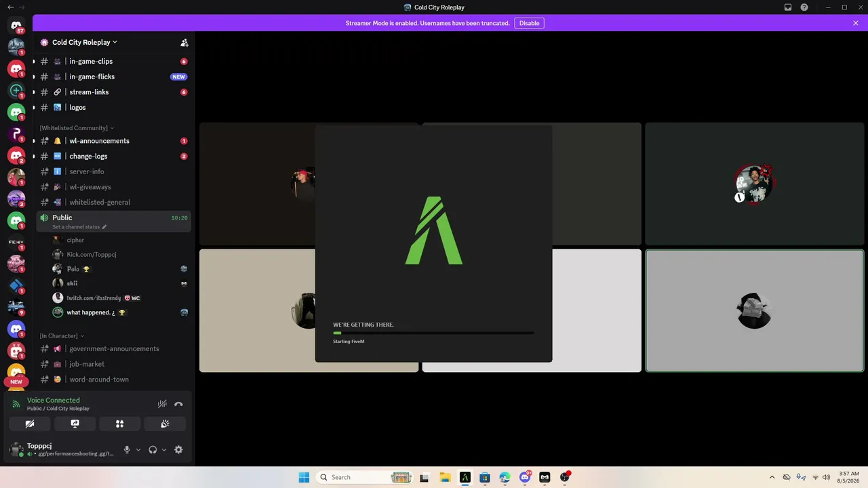Open the Windows Start menu
Image resolution: width=868 pixels, height=488 pixels.
304,477
